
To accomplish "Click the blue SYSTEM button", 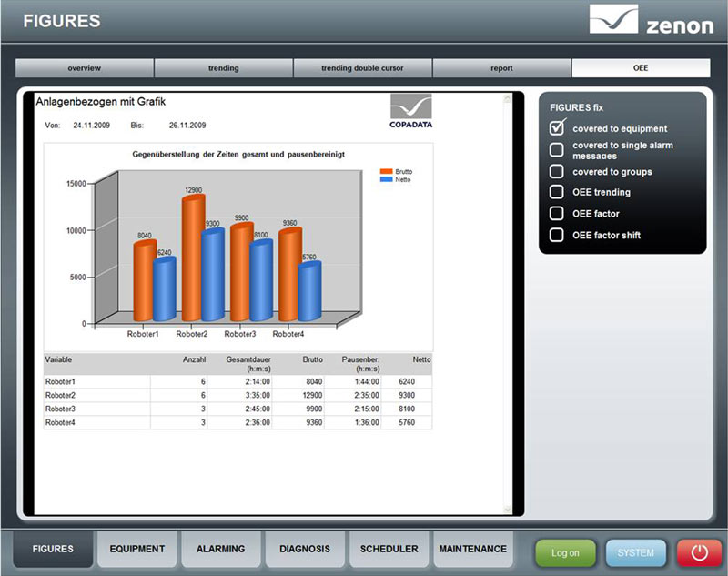I will pos(636,552).
